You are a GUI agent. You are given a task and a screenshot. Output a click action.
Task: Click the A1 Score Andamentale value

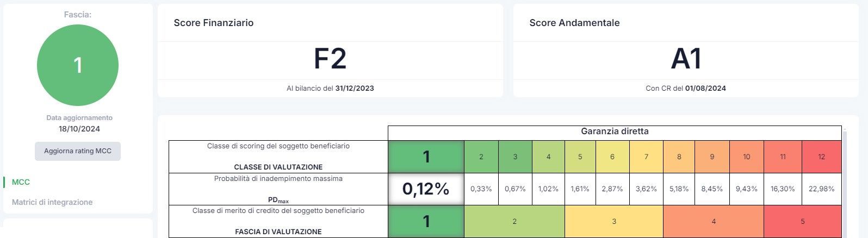(686, 59)
